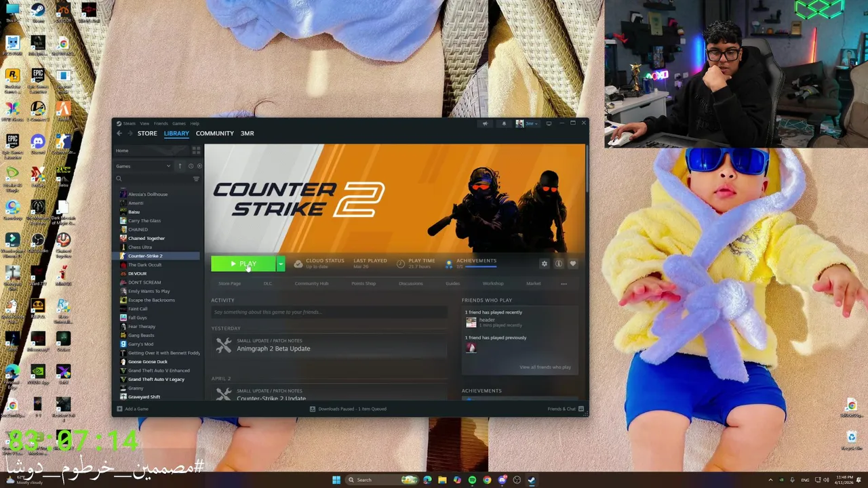Image resolution: width=868 pixels, height=488 pixels.
Task: Switch to the STORE tab
Action: tap(147, 134)
